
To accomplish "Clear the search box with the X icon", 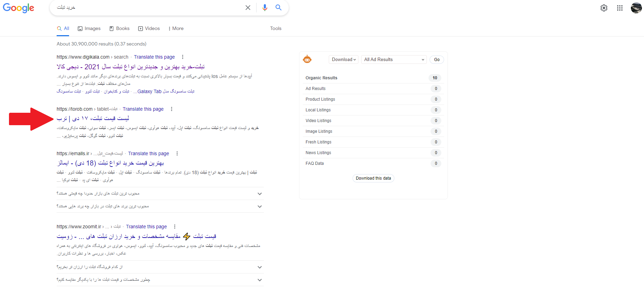I will click(248, 8).
